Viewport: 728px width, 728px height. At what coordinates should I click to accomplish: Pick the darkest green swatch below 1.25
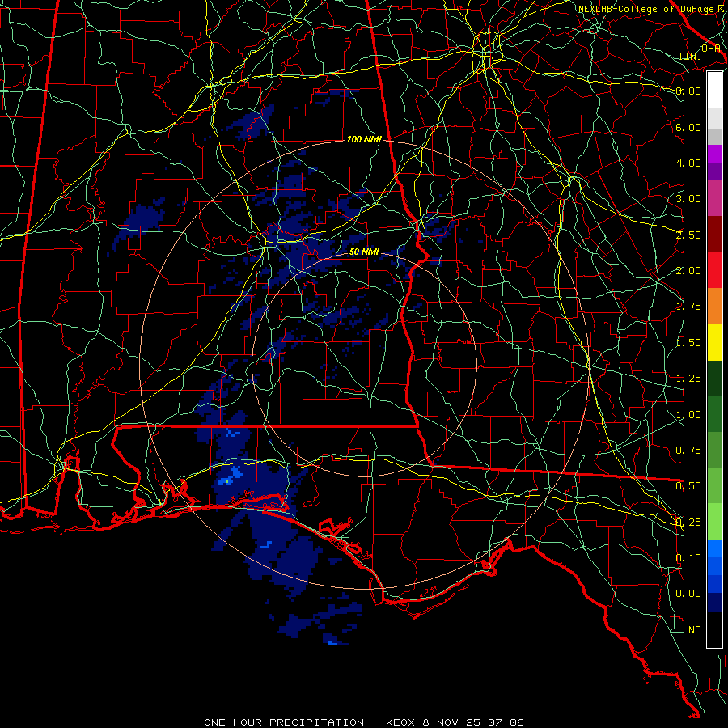[x=714, y=379]
